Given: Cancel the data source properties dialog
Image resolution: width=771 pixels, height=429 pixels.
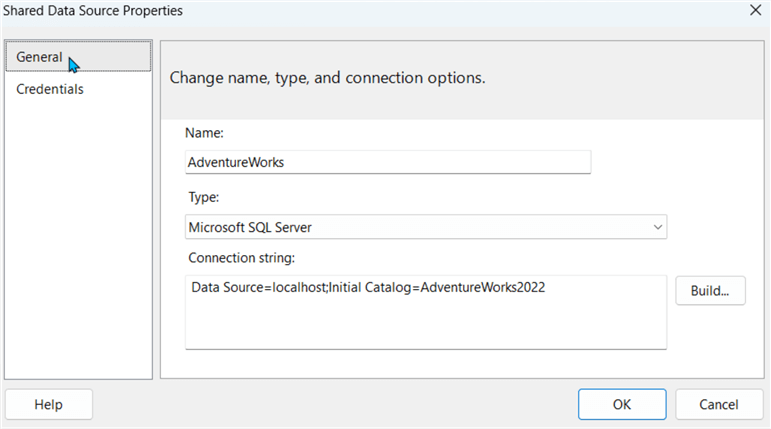Looking at the screenshot, I should click(x=719, y=404).
